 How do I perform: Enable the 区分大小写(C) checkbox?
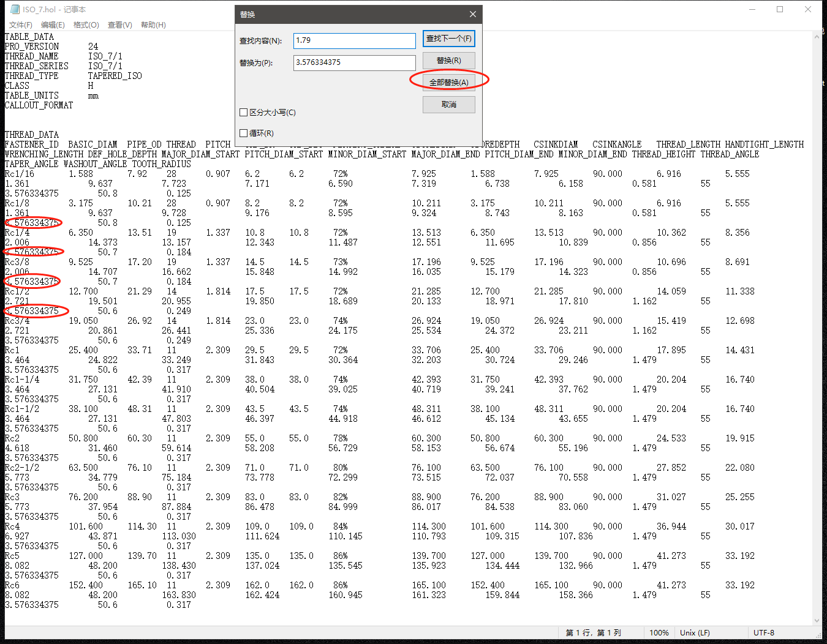pyautogui.click(x=244, y=113)
